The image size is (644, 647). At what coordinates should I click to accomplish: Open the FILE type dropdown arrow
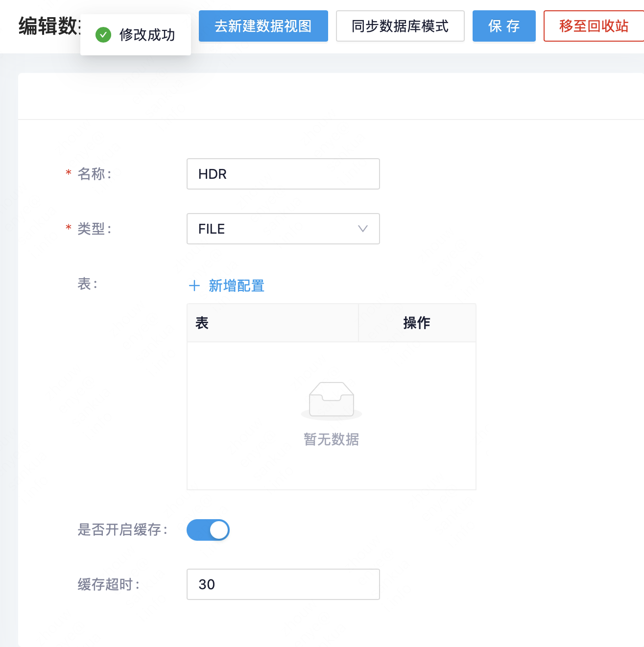pos(362,229)
